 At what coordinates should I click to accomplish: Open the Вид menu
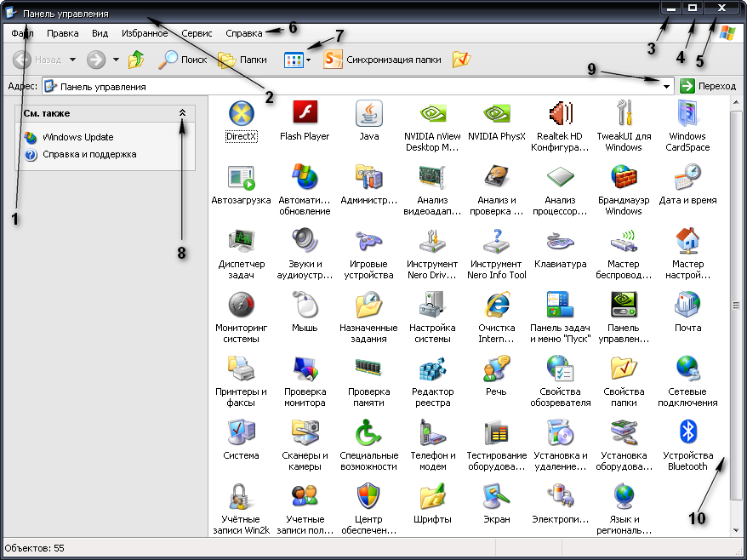coord(100,33)
